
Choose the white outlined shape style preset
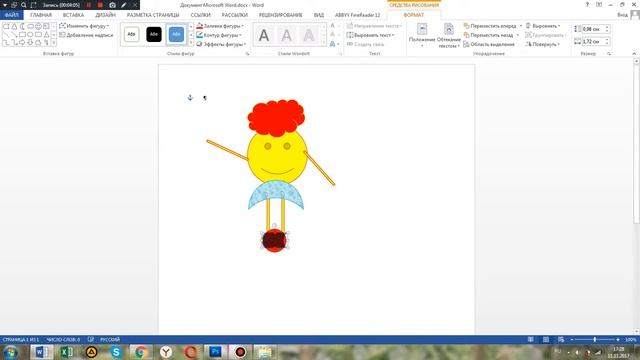131,34
